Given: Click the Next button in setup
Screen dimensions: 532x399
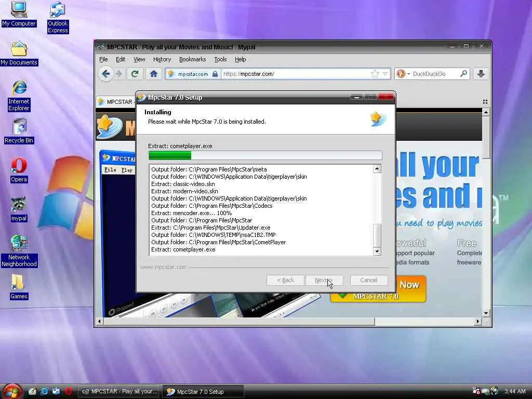Looking at the screenshot, I should pyautogui.click(x=324, y=280).
